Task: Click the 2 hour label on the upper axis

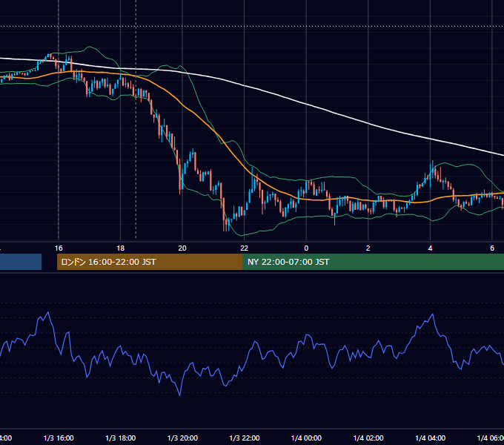Action: [368, 248]
